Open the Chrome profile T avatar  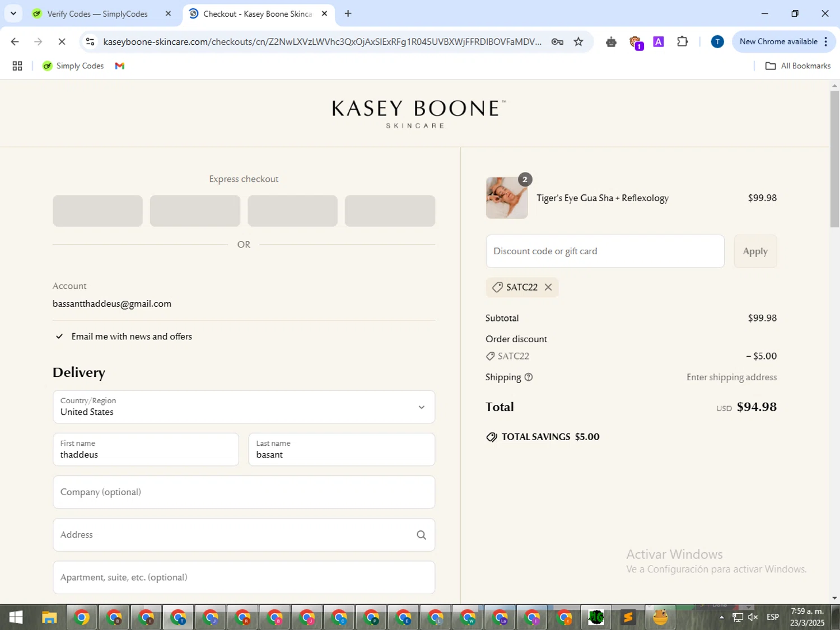coord(717,41)
